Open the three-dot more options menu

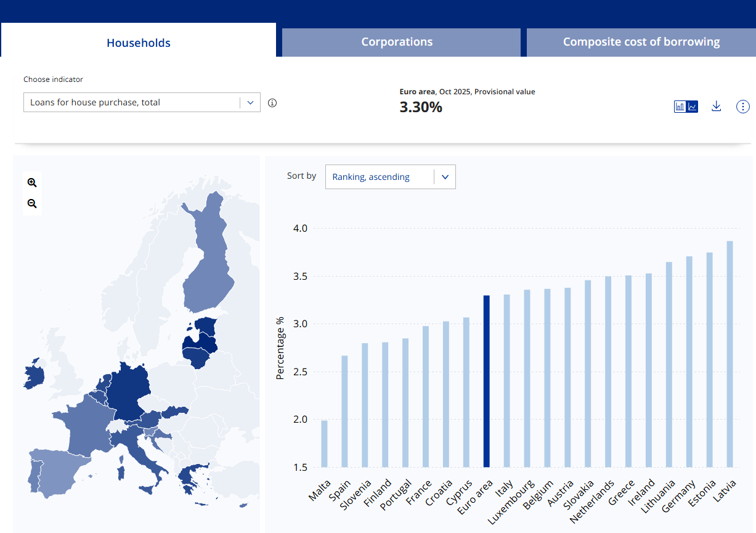click(x=743, y=107)
